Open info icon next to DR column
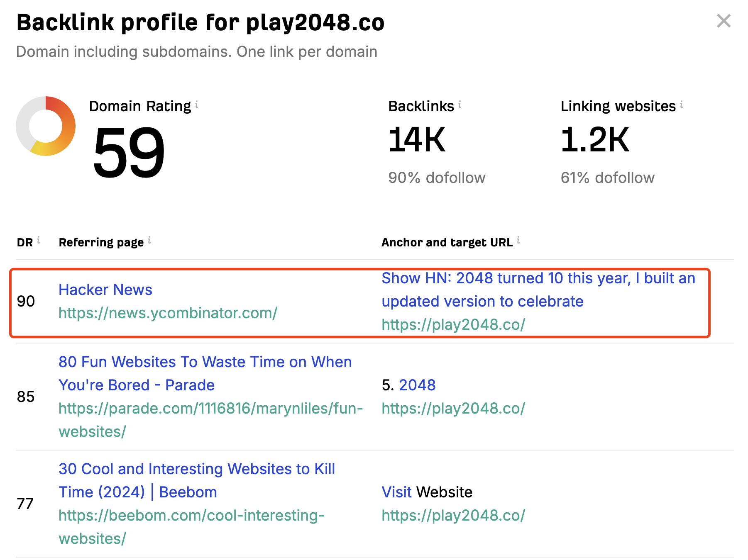 (x=39, y=240)
